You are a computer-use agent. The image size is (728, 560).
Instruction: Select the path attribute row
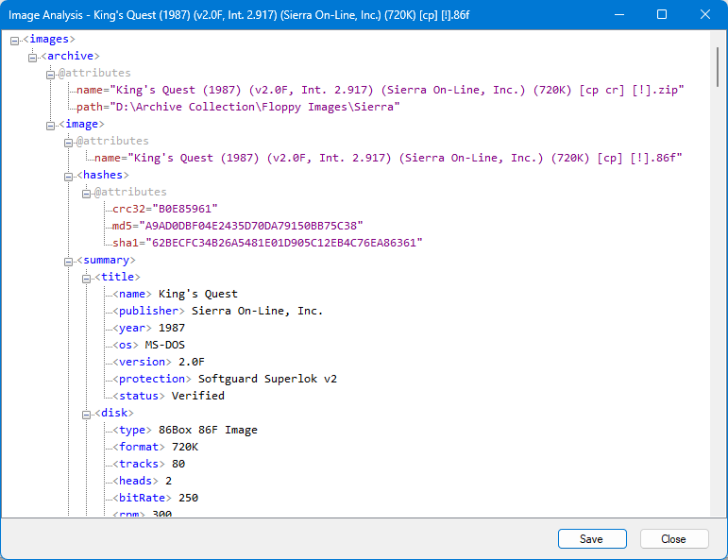(238, 107)
